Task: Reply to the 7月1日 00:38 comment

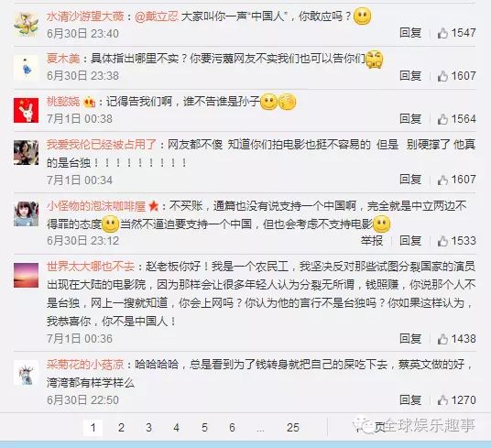Action: 410,119
